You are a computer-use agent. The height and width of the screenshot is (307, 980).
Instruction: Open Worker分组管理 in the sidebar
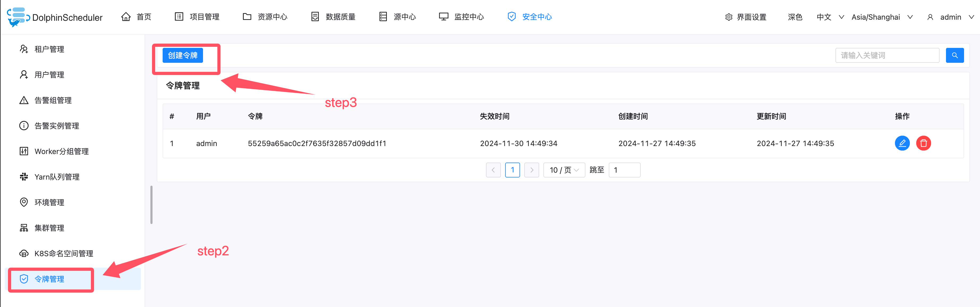(61, 151)
